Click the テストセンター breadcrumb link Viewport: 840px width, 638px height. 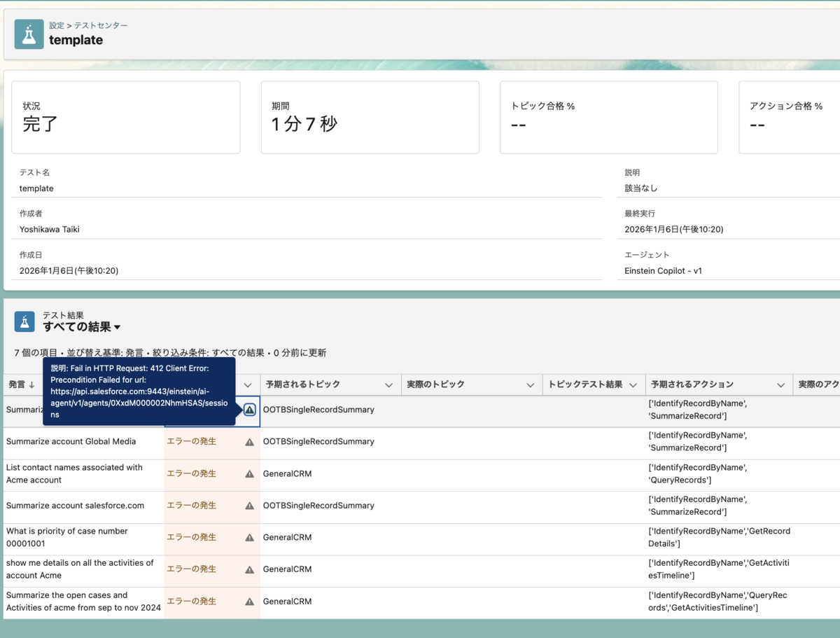pyautogui.click(x=101, y=25)
